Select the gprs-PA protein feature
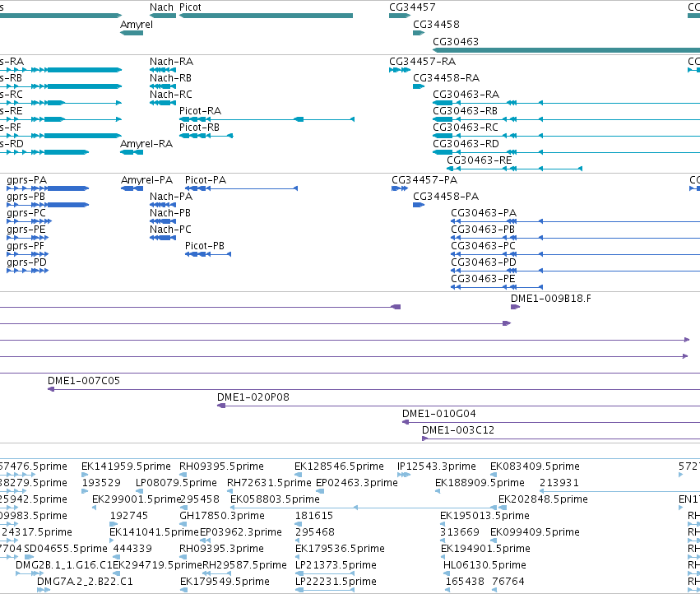 point(48,188)
